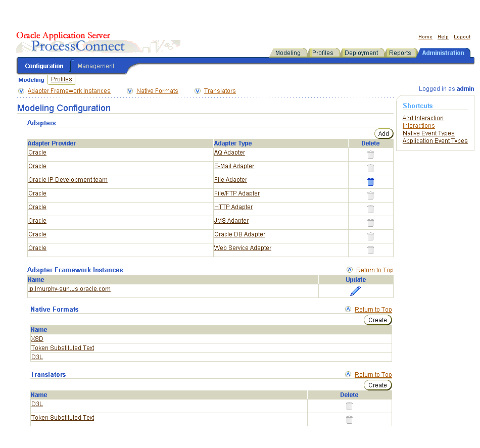Open Interactions shortcut link
The width and height of the screenshot is (480, 448).
[x=418, y=126]
